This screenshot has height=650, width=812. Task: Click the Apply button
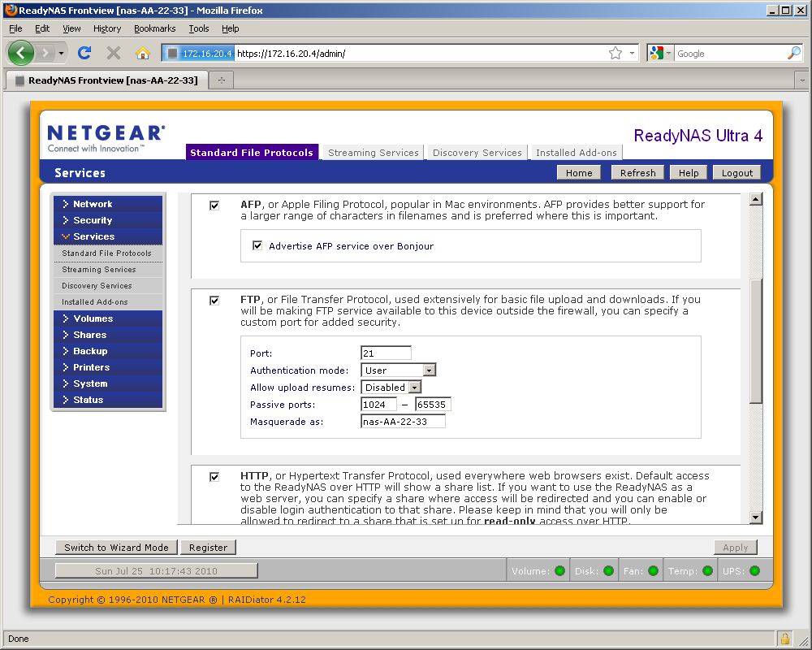(x=736, y=548)
